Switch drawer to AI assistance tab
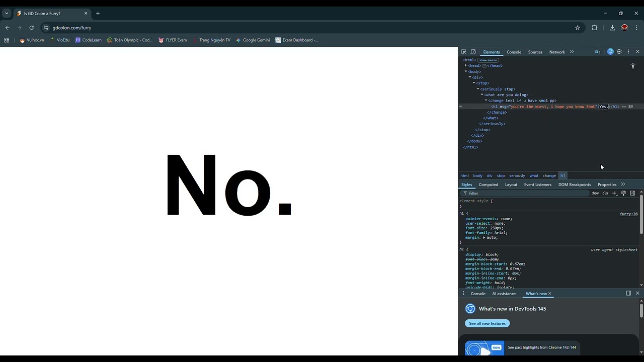 click(504, 294)
